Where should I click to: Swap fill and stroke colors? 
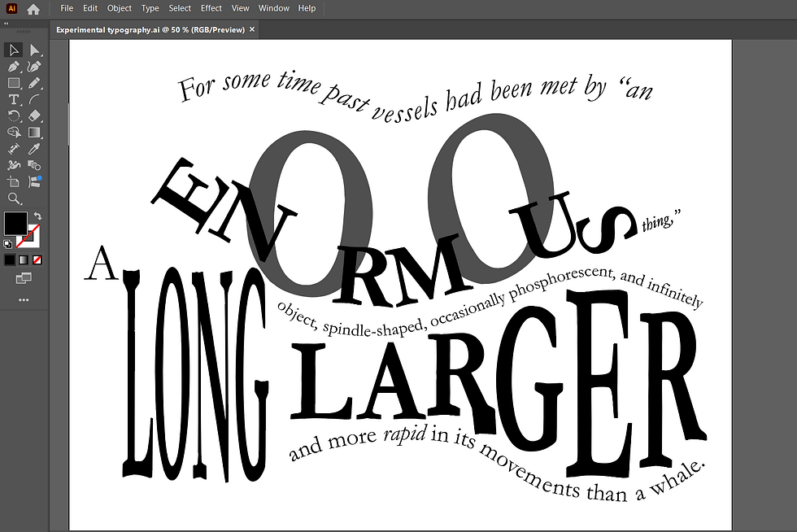pyautogui.click(x=37, y=216)
